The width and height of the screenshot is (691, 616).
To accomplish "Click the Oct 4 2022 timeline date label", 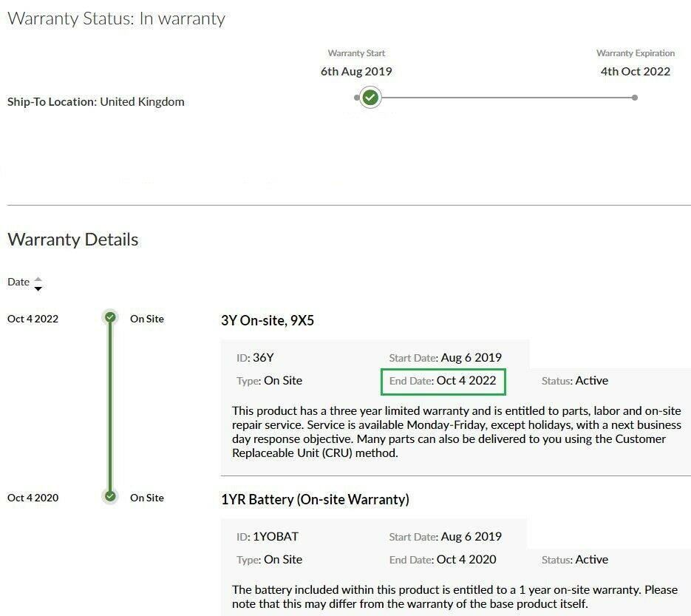I will tap(33, 319).
